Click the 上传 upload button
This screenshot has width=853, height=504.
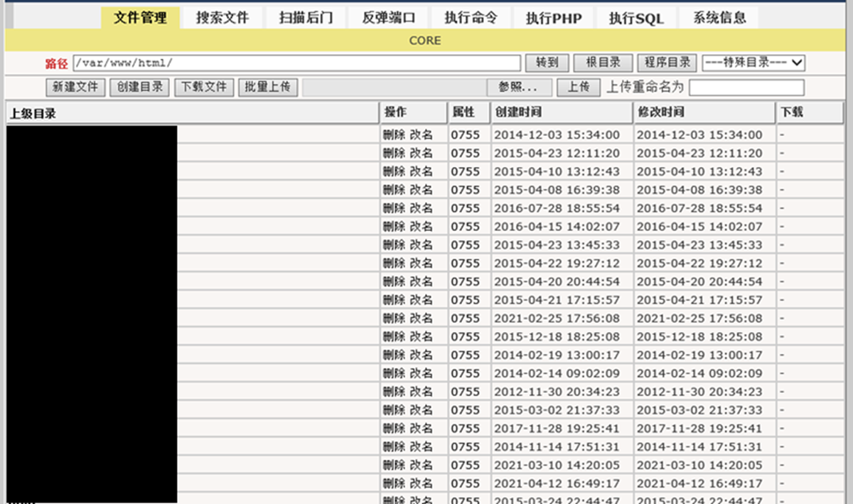click(579, 87)
